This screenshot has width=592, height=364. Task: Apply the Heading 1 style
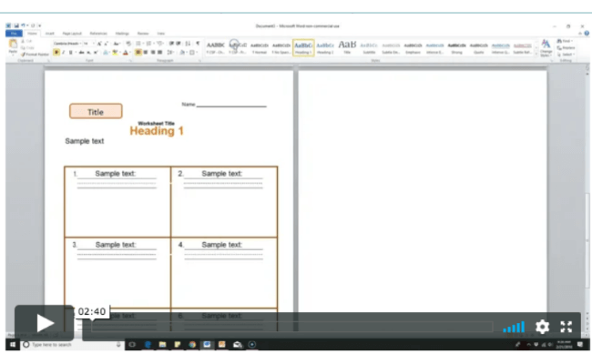tap(303, 48)
